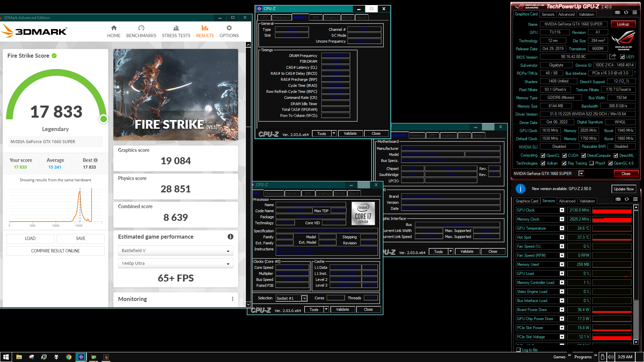This screenshot has width=644, height=362.
Task: Click the volume icon in the system tray
Action: [611, 357]
